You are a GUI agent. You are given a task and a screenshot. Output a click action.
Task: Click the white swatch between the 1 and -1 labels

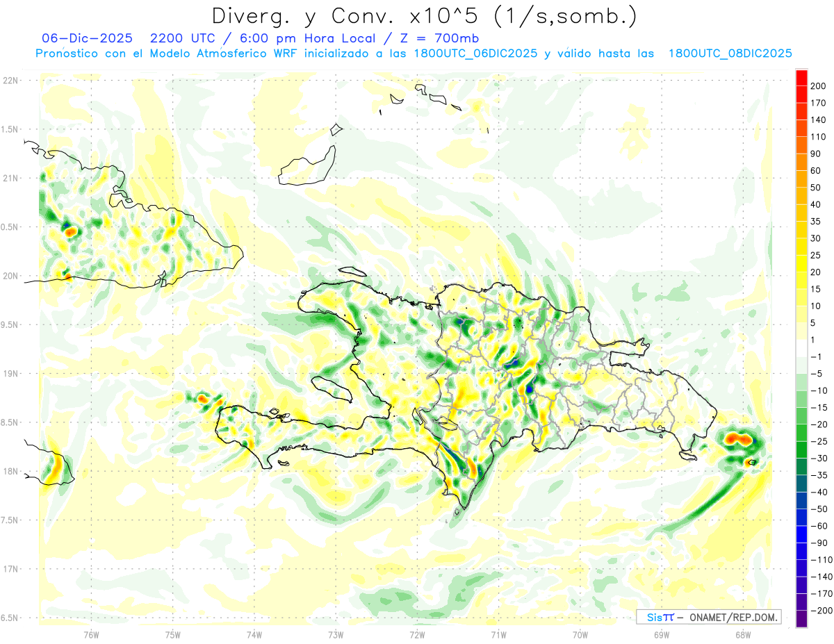tap(801, 348)
